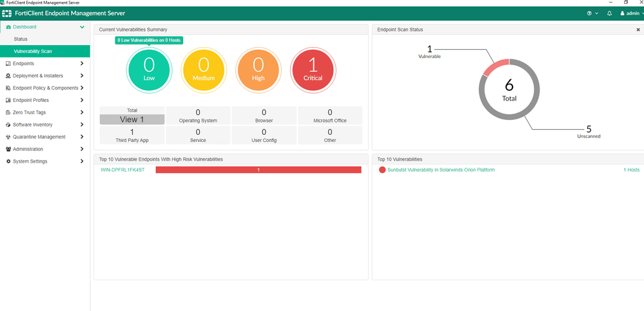The image size is (644, 311).
Task: Click the Software Inventory sidebar icon
Action: tap(8, 125)
